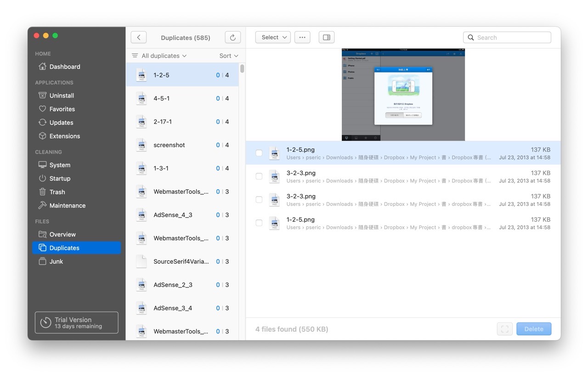Click the PNG icon of screenshot group

click(141, 145)
